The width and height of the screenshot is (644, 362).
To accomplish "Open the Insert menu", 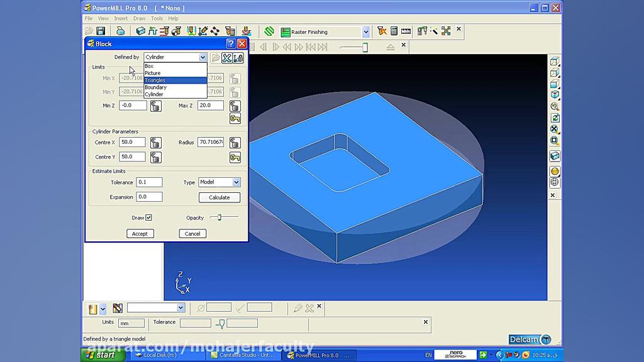I will pyautogui.click(x=121, y=19).
